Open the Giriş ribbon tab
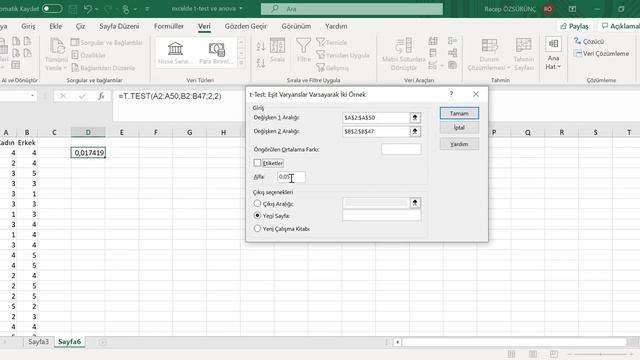The image size is (640, 360). [28, 26]
